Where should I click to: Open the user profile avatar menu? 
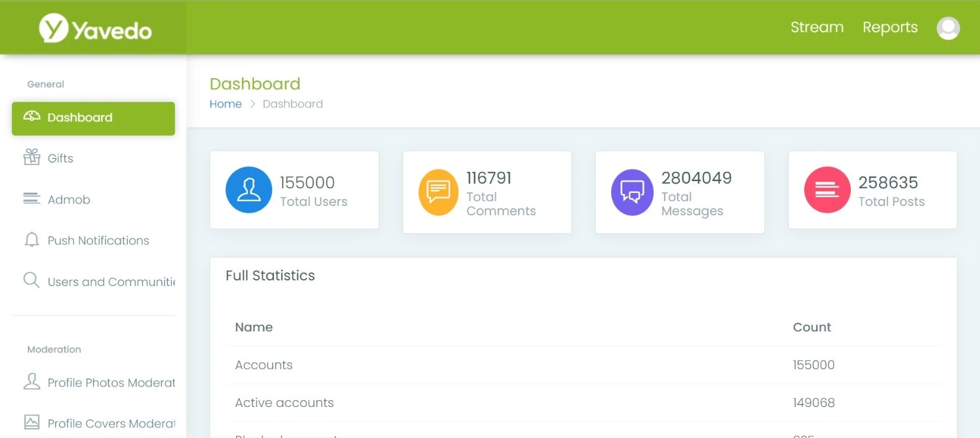948,28
